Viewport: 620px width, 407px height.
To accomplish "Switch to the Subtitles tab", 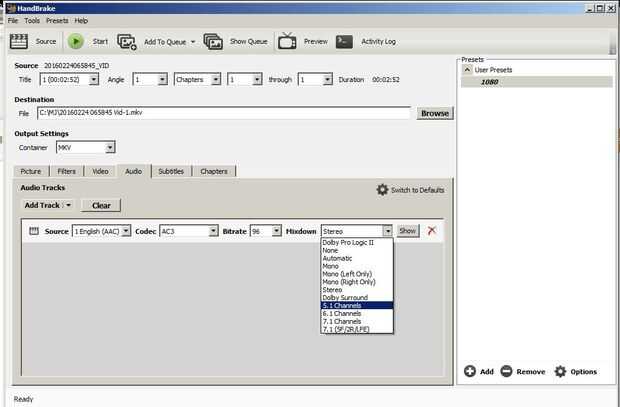I will (171, 171).
